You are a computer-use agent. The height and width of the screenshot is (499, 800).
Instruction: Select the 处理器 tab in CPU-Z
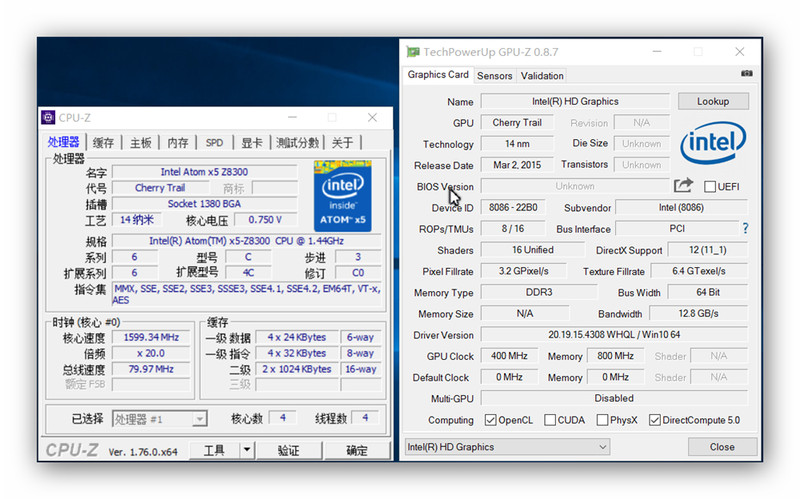point(64,142)
